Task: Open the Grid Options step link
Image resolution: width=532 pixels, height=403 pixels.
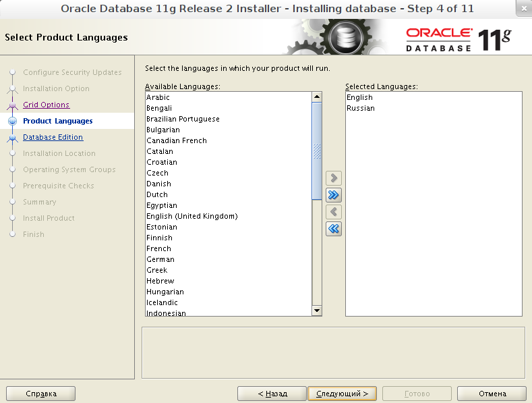Action: [46, 105]
